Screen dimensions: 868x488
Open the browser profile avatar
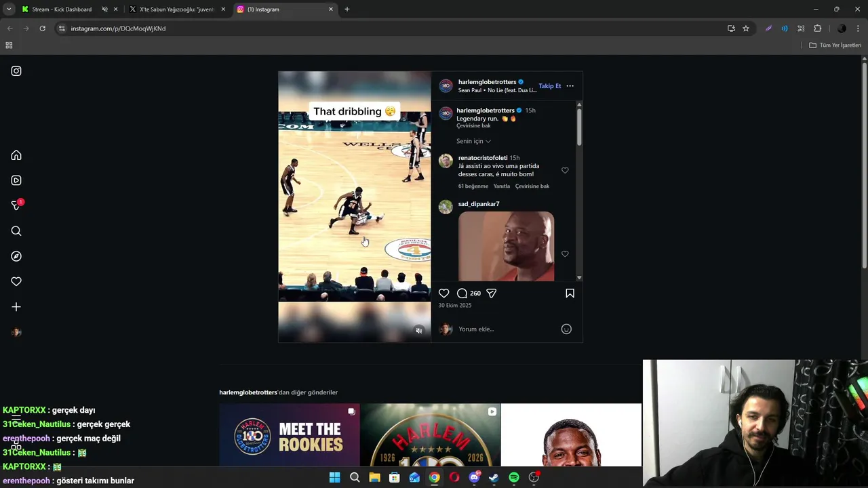click(x=842, y=28)
